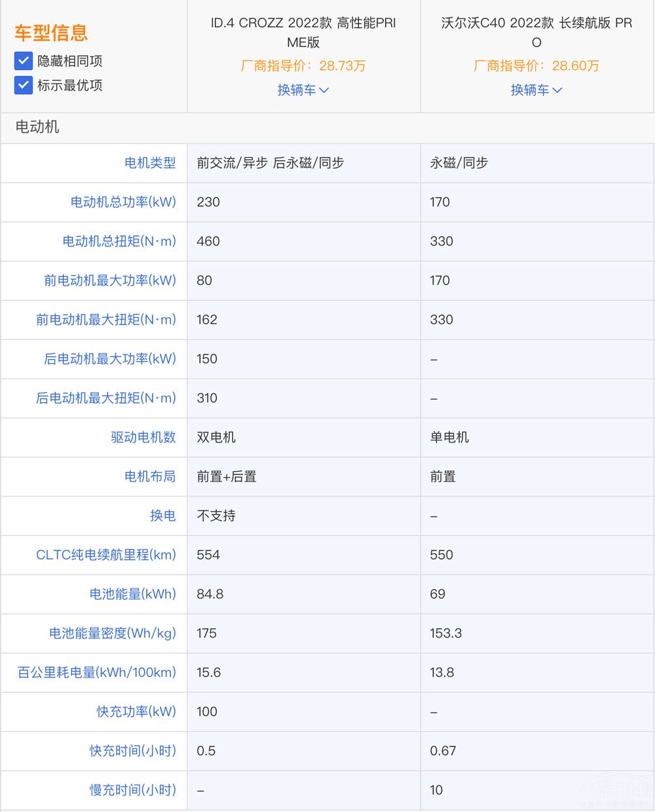
Task: Uncheck the 标示最优项 checkbox
Action: (24, 85)
